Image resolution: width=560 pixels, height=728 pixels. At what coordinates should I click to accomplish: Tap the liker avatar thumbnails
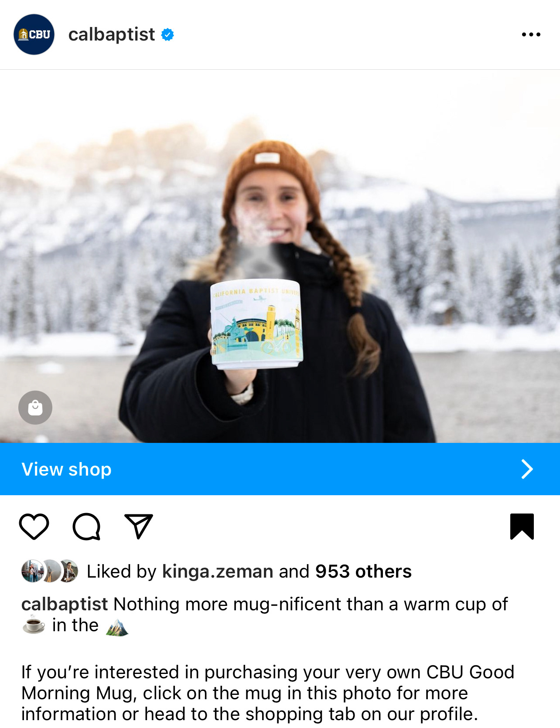[50, 571]
